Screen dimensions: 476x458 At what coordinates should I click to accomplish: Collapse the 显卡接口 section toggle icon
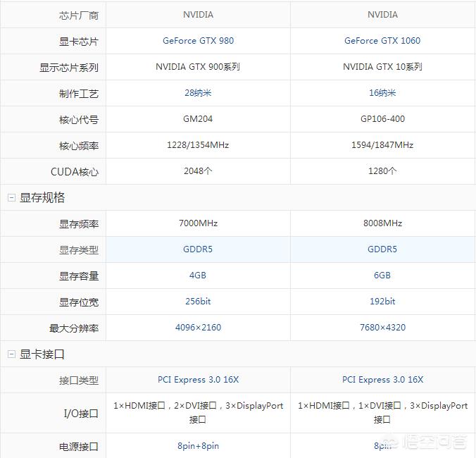tap(11, 354)
